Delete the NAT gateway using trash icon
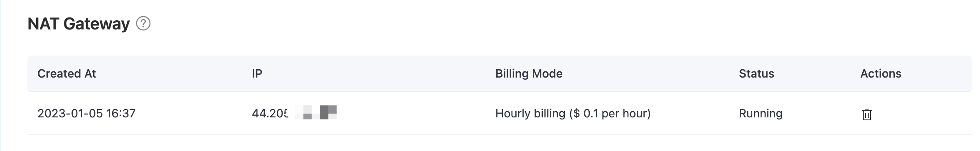Viewport: 980px width, 151px height. click(867, 114)
